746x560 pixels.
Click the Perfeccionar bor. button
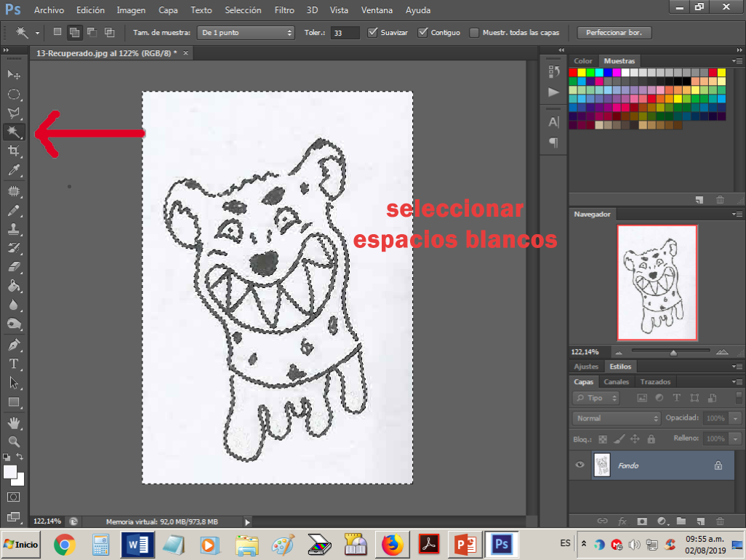coord(614,32)
